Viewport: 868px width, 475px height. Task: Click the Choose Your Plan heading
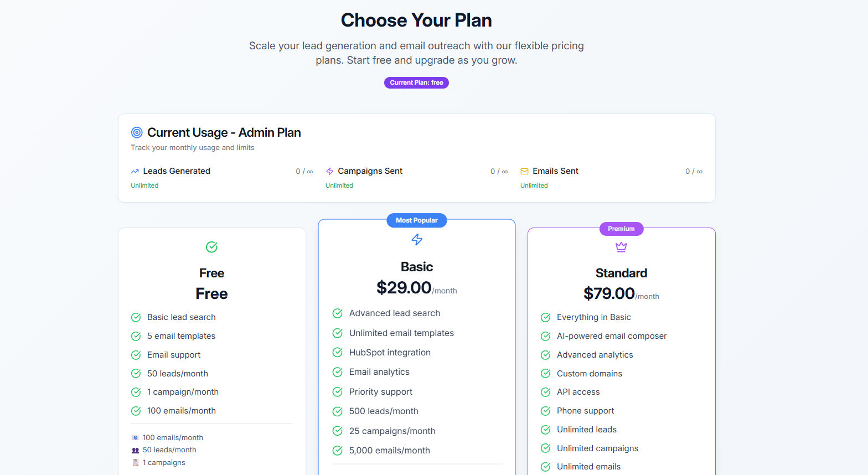pyautogui.click(x=416, y=20)
